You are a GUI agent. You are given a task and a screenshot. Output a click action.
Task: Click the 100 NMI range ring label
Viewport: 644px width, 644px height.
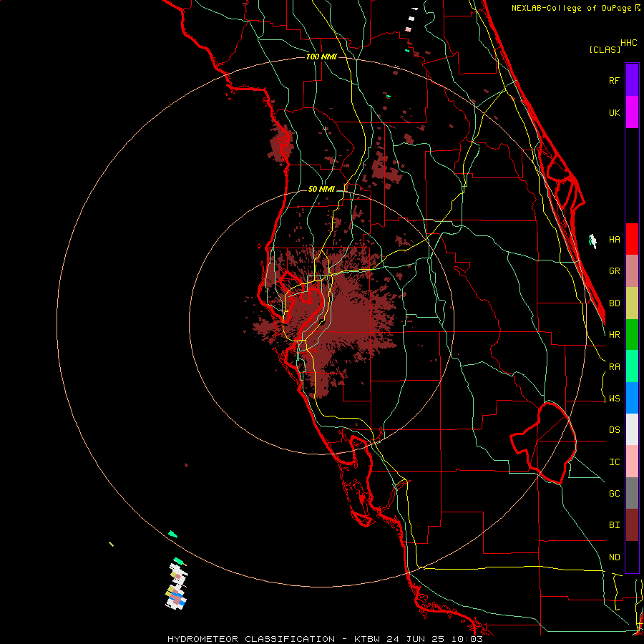321,57
